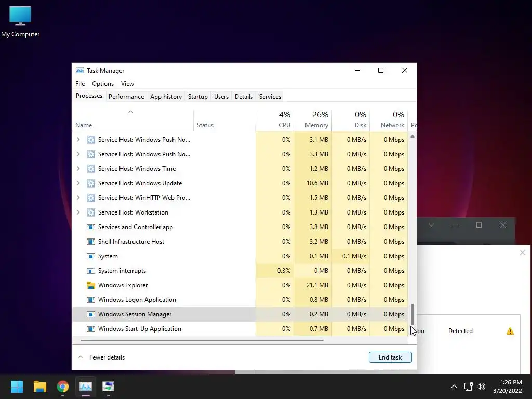The height and width of the screenshot is (399, 532).
Task: Click the vertical scrollbar thumb
Action: (x=412, y=314)
